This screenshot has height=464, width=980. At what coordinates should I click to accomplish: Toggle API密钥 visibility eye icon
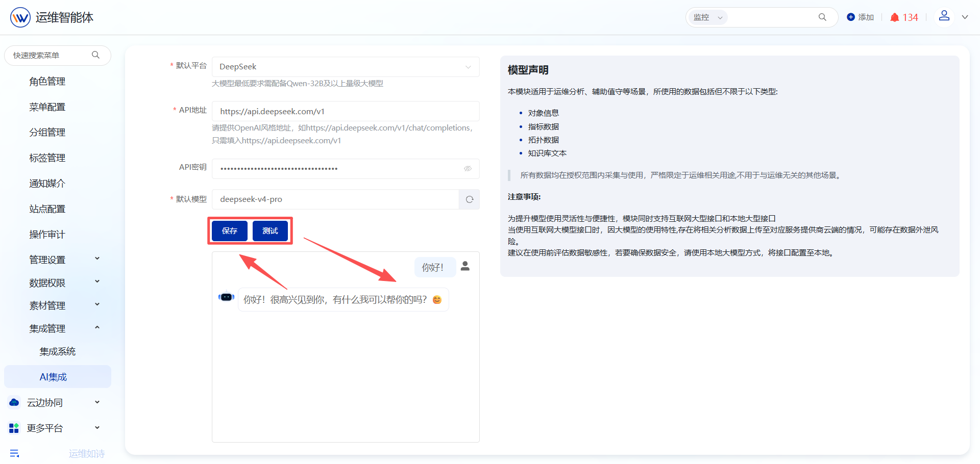pos(468,169)
